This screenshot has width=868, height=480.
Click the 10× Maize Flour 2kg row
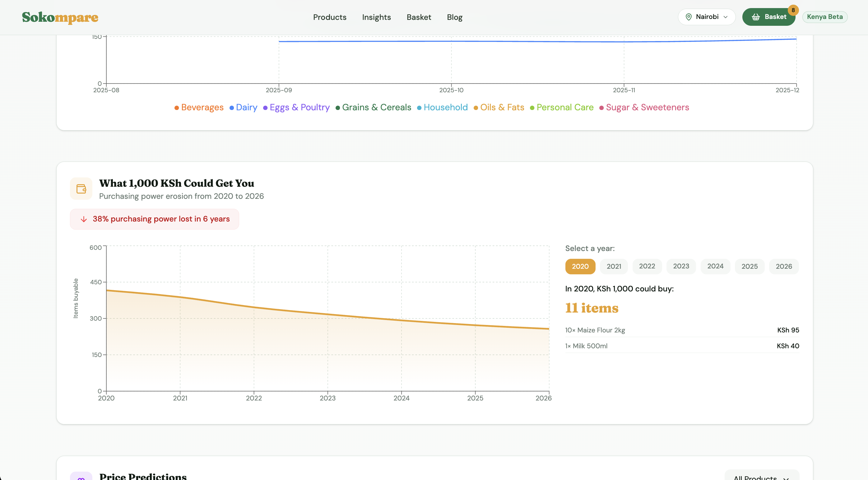pyautogui.click(x=682, y=330)
